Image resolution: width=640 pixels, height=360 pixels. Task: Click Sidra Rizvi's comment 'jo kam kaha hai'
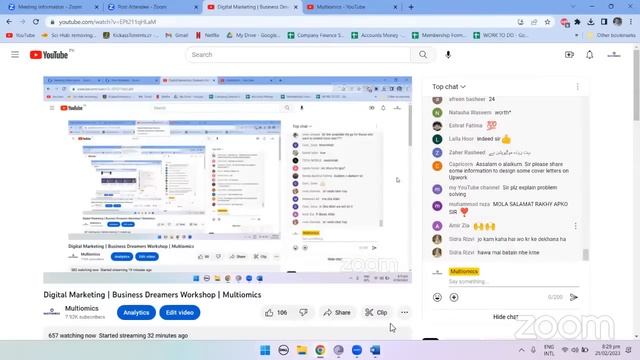click(x=521, y=239)
